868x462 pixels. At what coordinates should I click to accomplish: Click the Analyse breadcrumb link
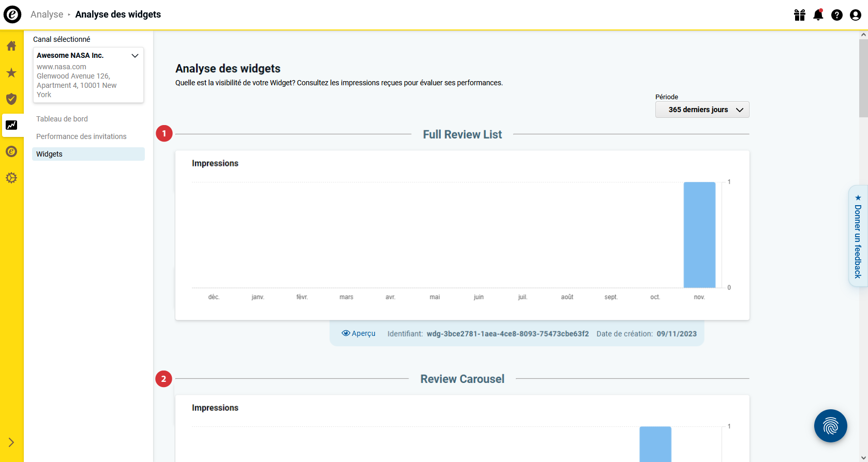point(47,14)
